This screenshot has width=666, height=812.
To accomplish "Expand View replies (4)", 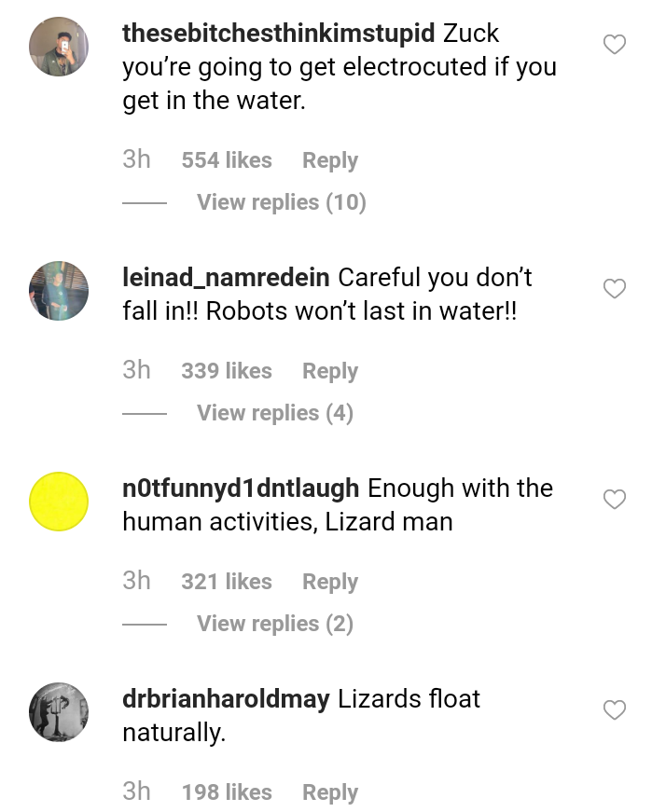I will [274, 413].
